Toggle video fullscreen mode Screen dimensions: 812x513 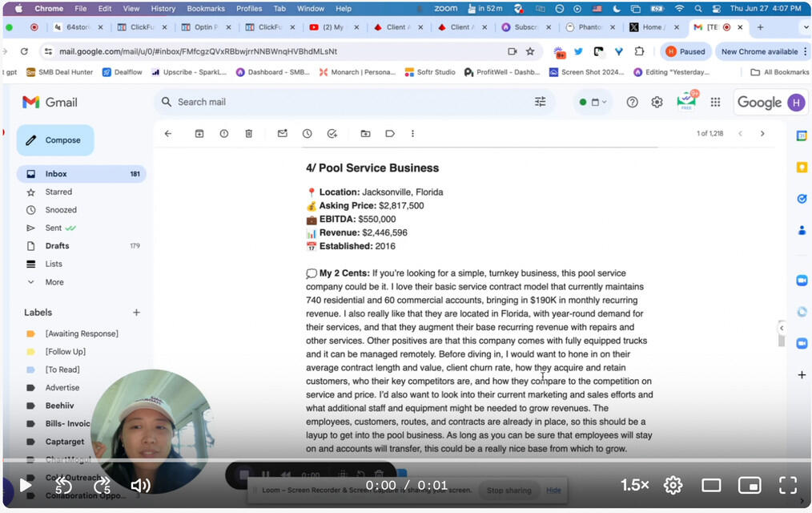tap(788, 485)
